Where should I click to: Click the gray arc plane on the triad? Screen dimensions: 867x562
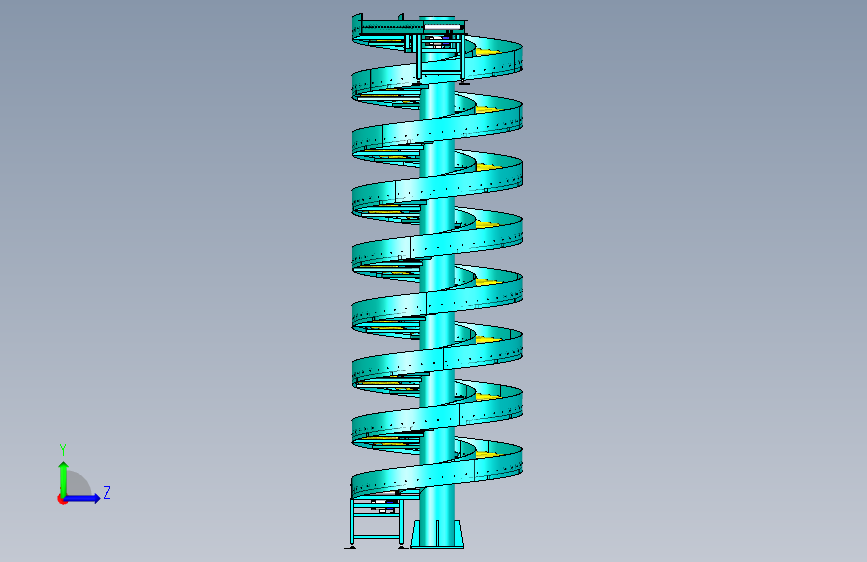(x=79, y=484)
